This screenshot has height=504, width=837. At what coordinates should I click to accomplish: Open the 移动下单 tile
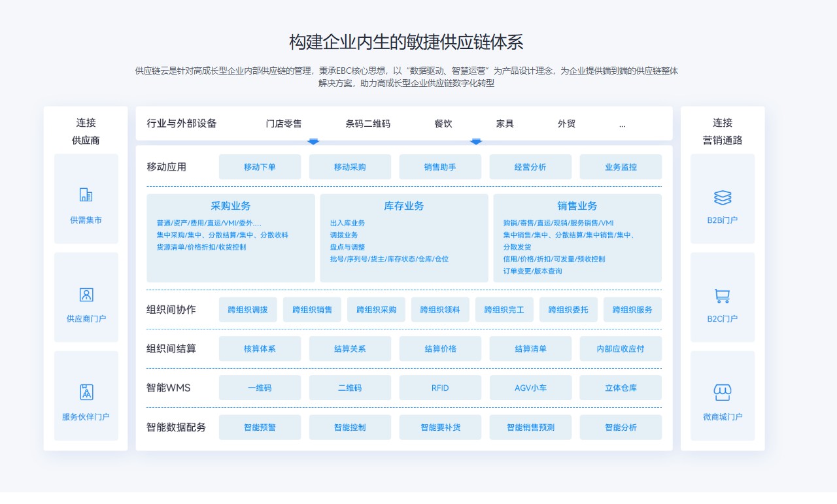click(x=260, y=167)
